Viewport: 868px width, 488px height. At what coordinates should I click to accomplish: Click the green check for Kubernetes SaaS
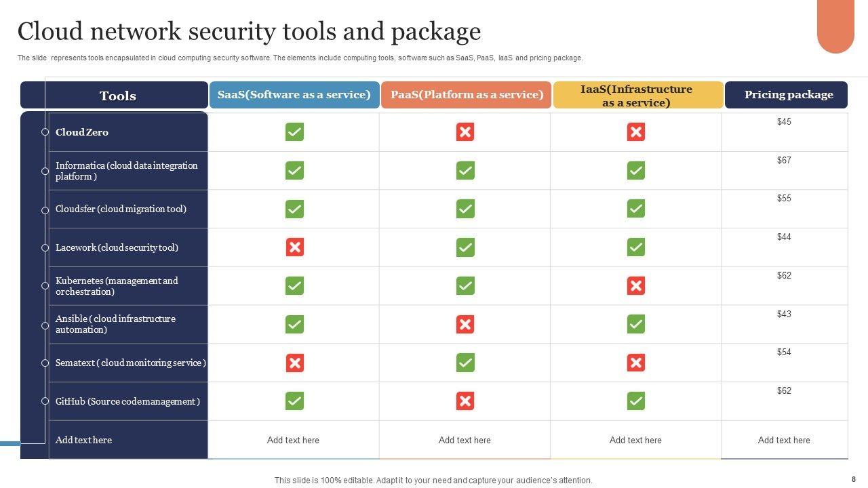click(294, 286)
